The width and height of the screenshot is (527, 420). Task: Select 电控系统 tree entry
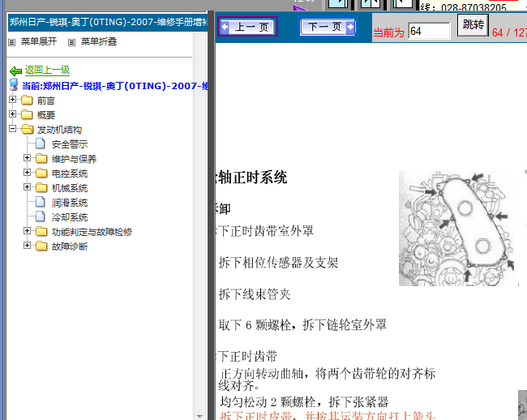click(x=70, y=174)
